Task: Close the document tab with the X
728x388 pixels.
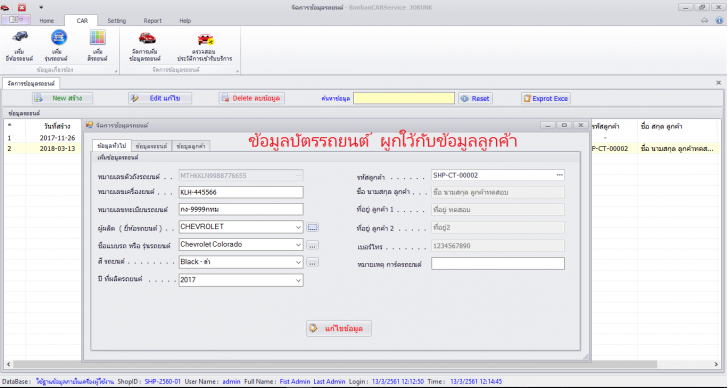Action: (718, 83)
